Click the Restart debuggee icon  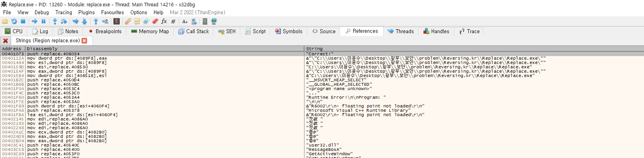14,21
